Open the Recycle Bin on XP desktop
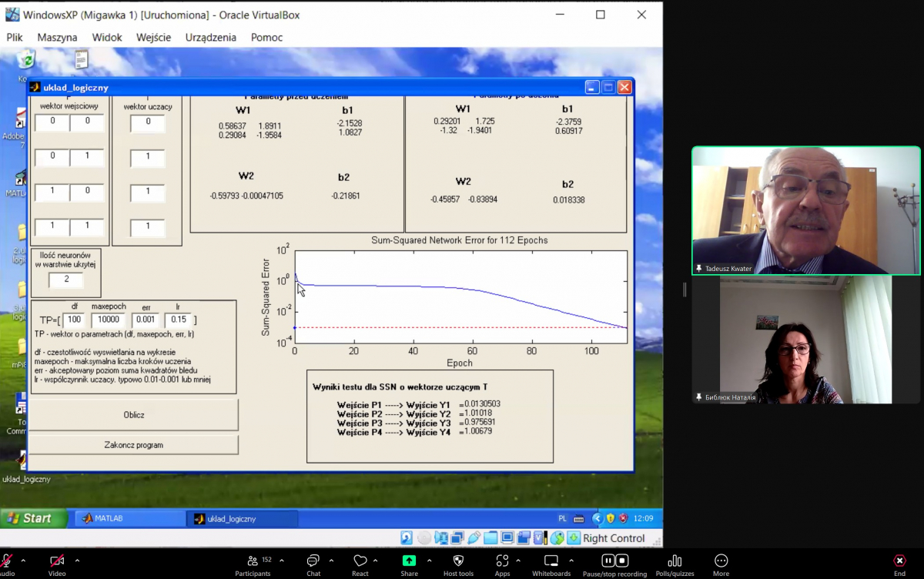The image size is (924, 579). [x=26, y=60]
